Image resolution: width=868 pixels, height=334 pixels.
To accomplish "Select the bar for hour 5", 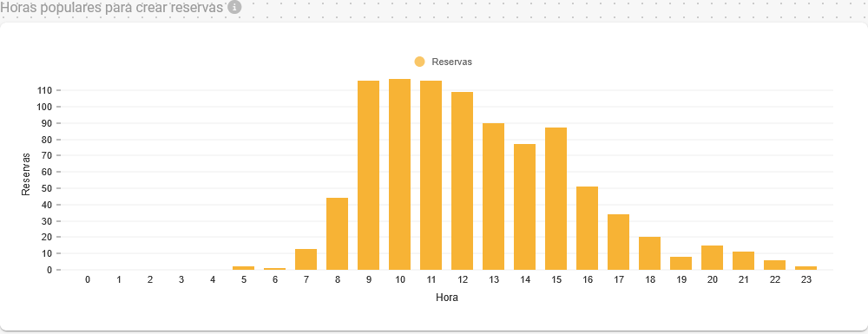I will coord(244,268).
